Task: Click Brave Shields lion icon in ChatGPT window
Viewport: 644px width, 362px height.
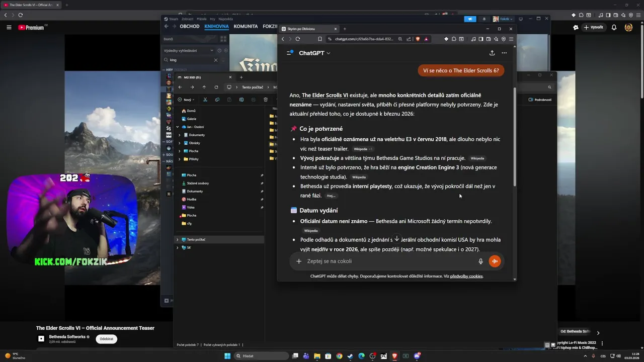Action: 418,39
